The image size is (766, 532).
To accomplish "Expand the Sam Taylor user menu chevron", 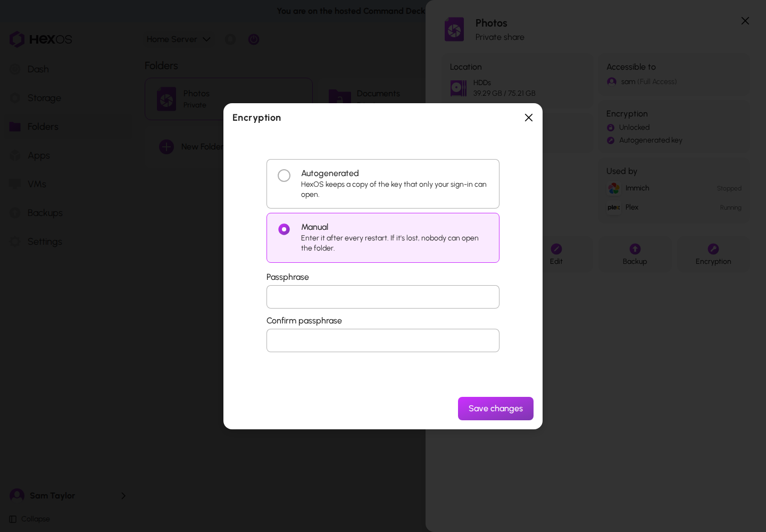I will [x=123, y=496].
